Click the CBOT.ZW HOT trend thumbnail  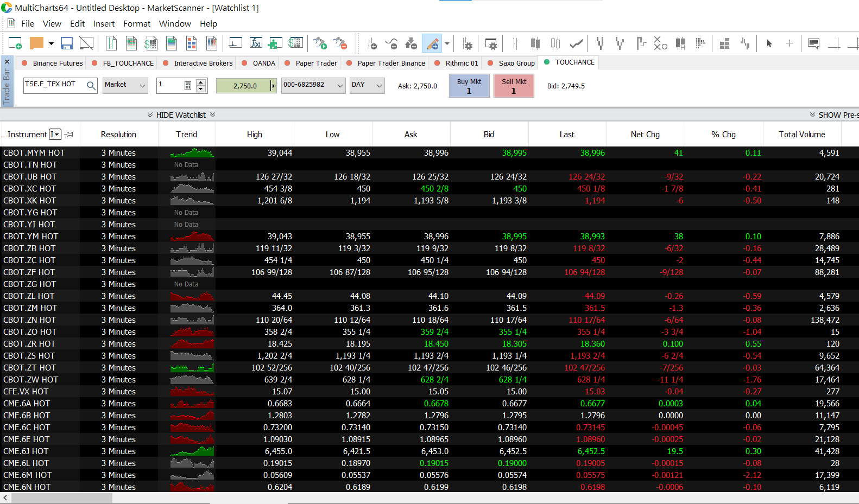coord(192,380)
